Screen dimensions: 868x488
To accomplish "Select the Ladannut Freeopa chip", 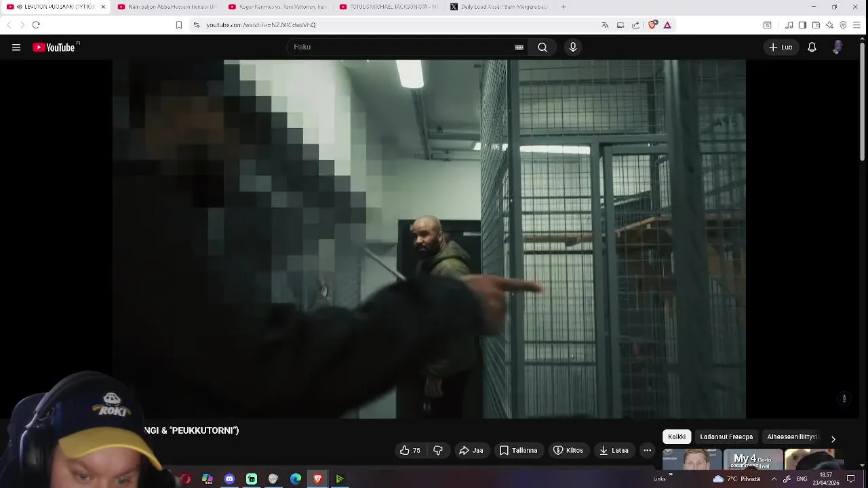I will [726, 436].
